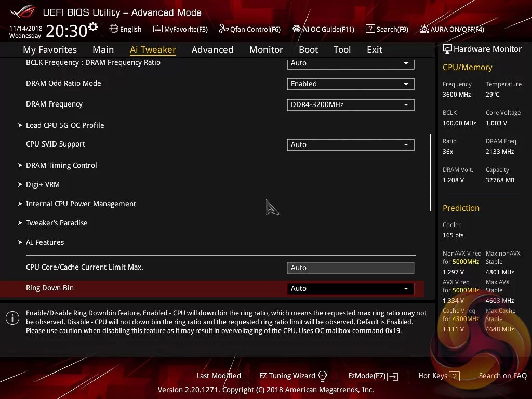Open DRAM Frequency DDR4-3200MHz dropdown
Image resolution: width=532 pixels, height=399 pixels.
coord(351,105)
